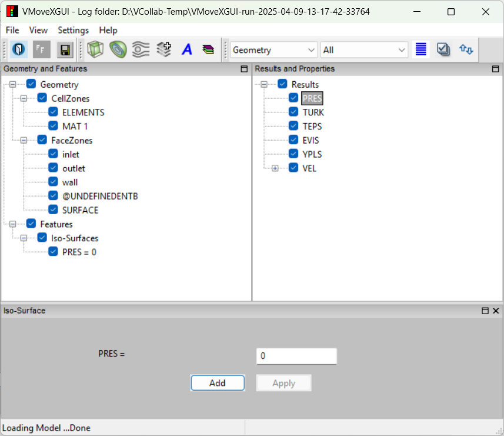Close the Iso-Surface panel
The width and height of the screenshot is (504, 436).
tap(496, 311)
